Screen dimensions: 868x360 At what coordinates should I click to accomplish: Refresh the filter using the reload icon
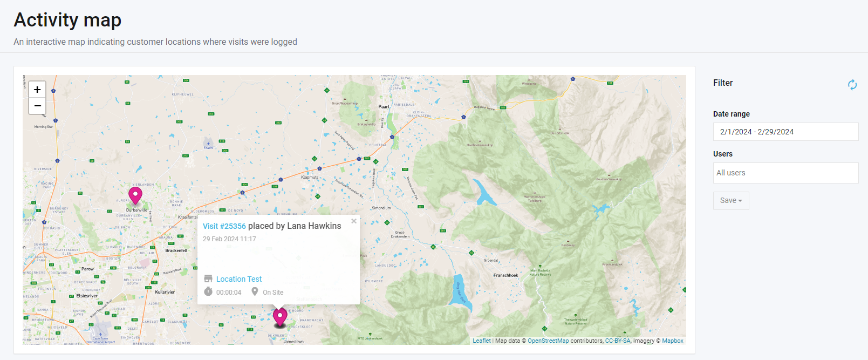click(852, 85)
